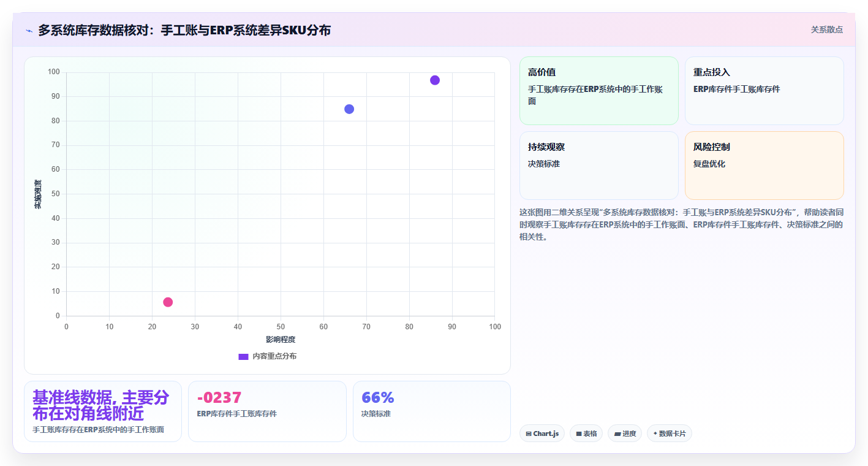This screenshot has width=868, height=466.
Task: Click the icon inside the Chart.js chip
Action: (528, 434)
